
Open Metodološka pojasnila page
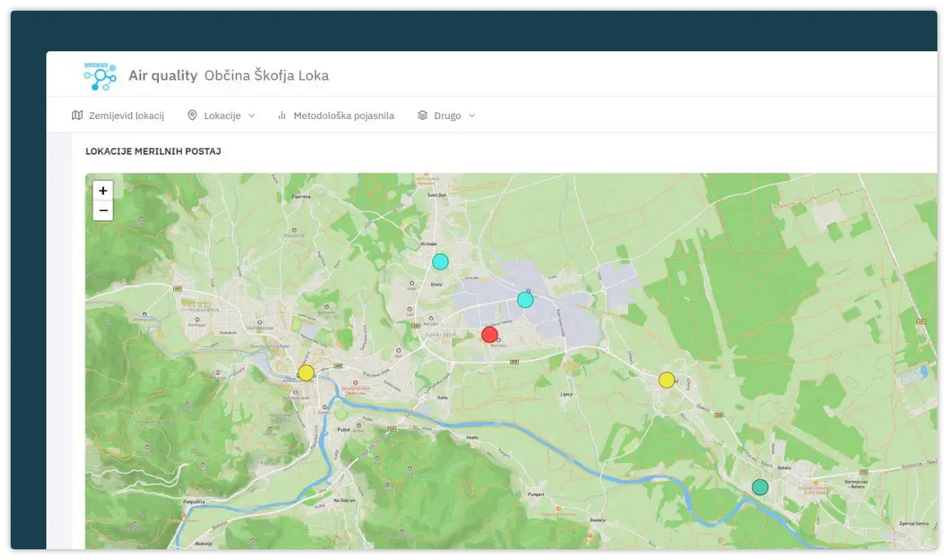(x=344, y=115)
